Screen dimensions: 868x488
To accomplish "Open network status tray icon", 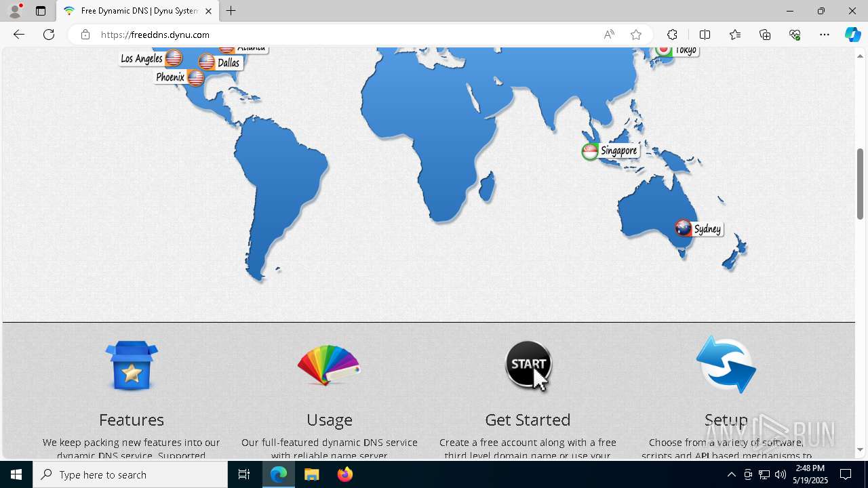I will click(x=764, y=474).
